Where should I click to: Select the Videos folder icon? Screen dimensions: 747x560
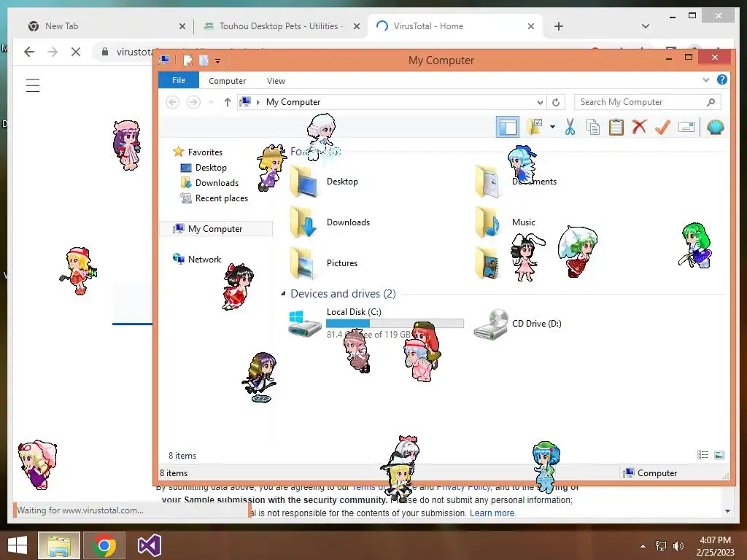pos(487,263)
